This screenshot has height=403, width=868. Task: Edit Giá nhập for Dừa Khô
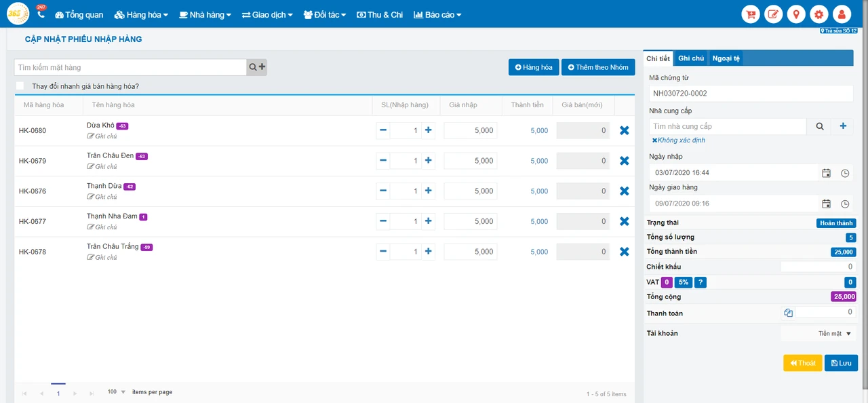coord(471,130)
